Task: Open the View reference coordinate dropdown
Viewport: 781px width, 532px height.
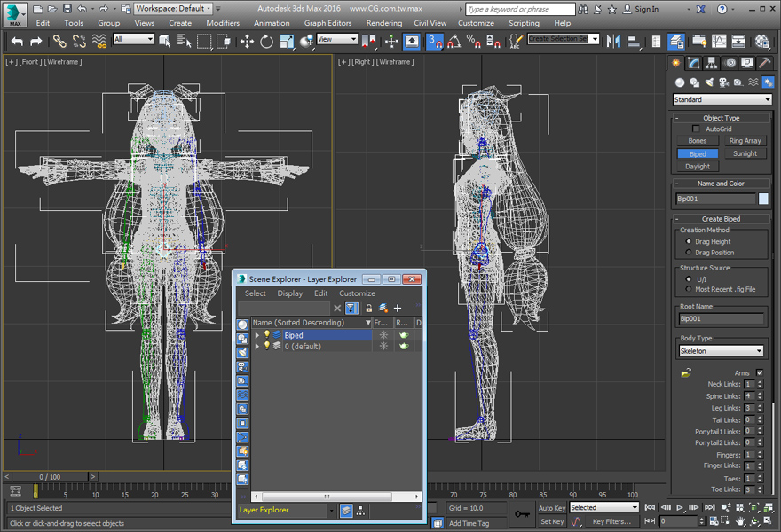Action: [337, 39]
